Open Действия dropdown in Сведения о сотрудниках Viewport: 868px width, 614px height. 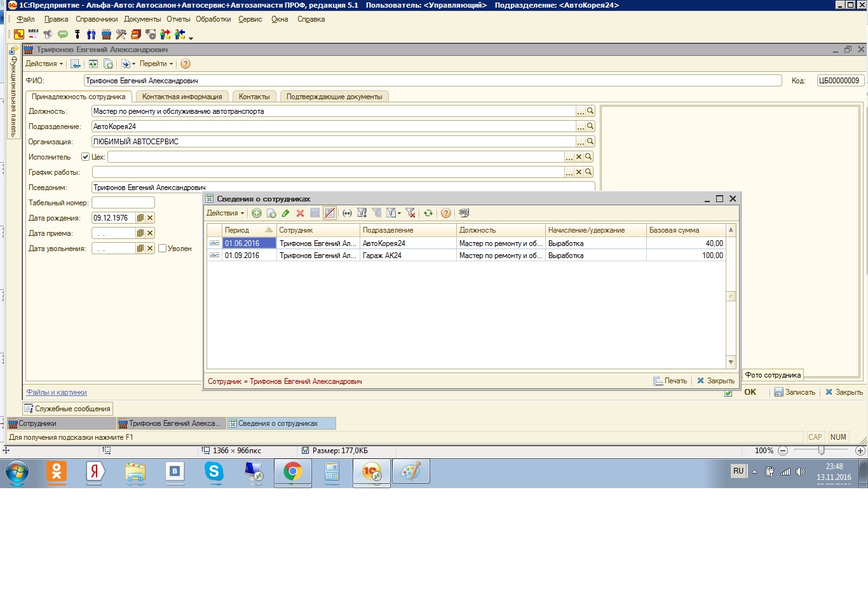[225, 214]
